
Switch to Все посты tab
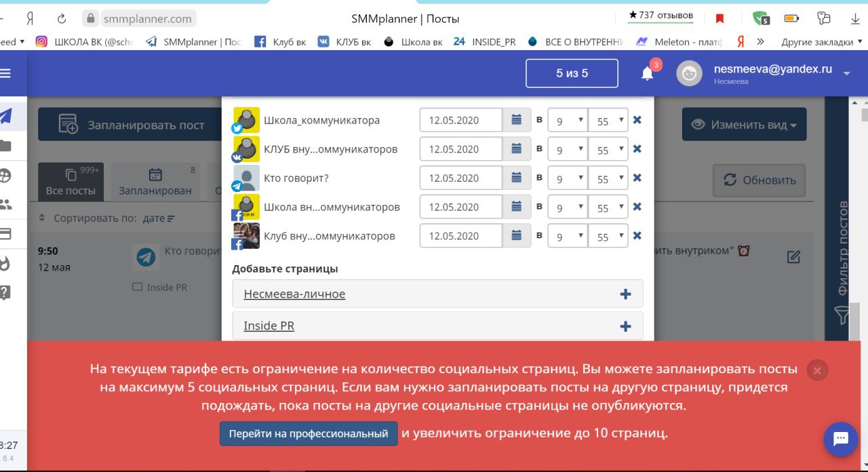[71, 182]
